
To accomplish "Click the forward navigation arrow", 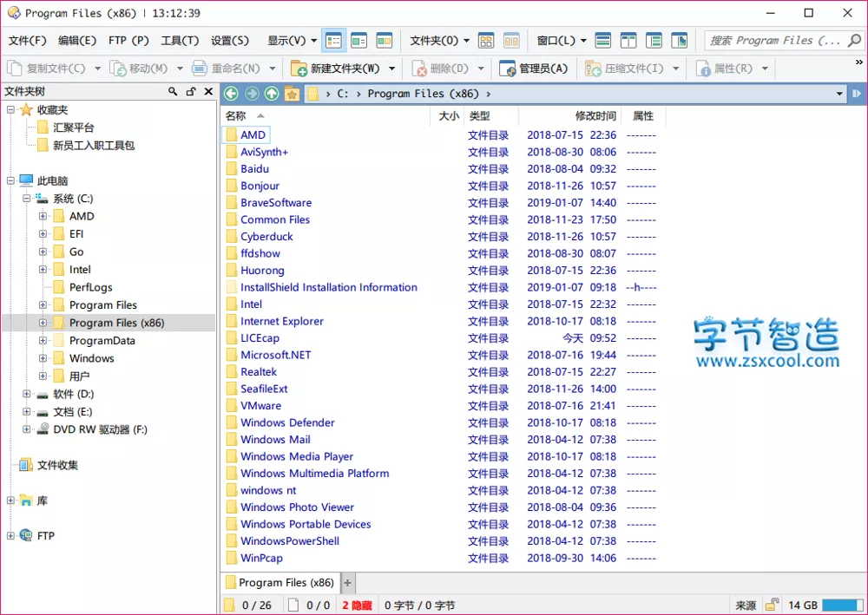I will click(x=252, y=94).
